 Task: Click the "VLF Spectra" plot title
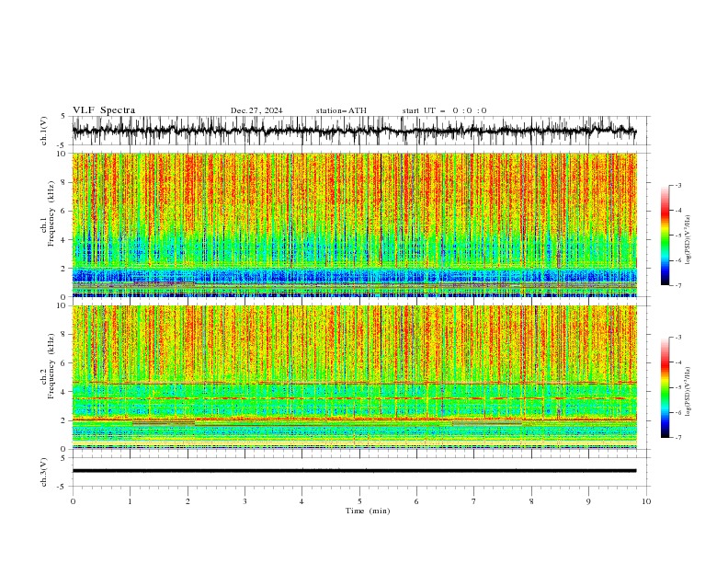click(x=104, y=110)
